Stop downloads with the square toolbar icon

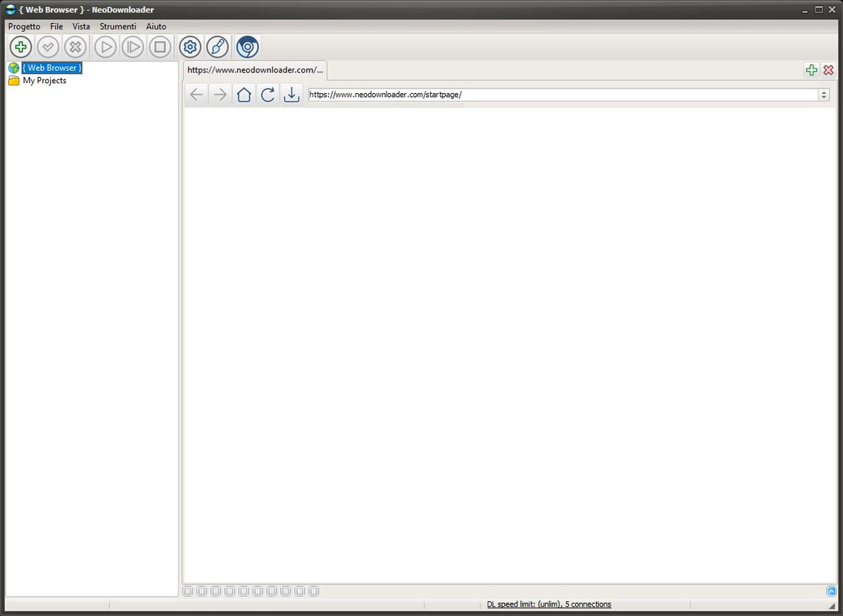(159, 47)
